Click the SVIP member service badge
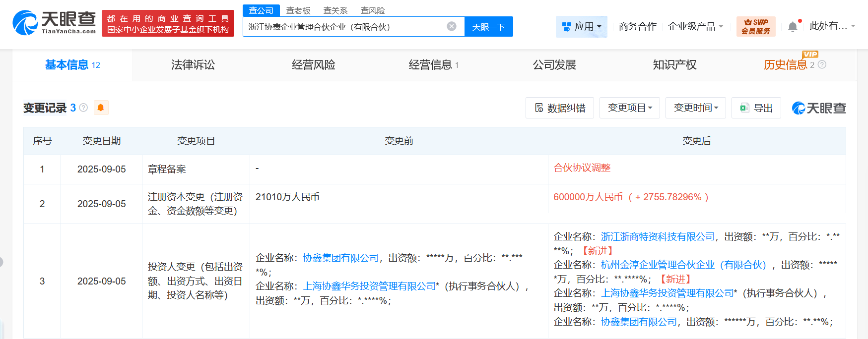 (755, 26)
